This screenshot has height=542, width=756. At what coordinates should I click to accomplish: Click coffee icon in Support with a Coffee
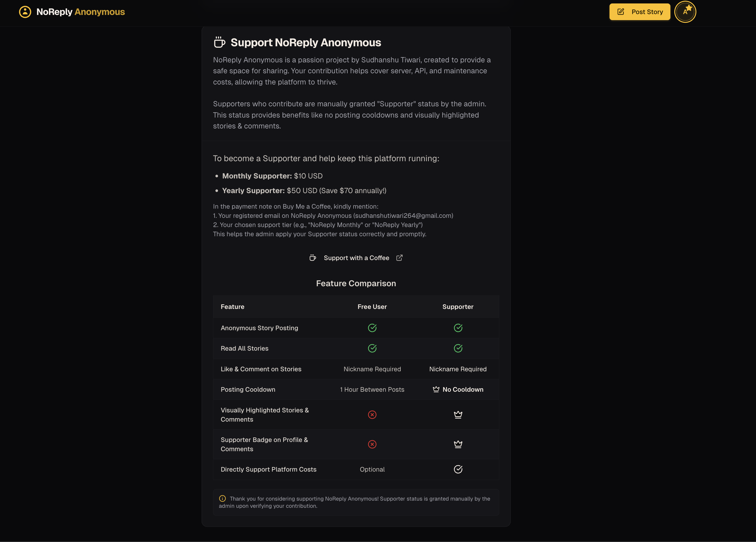point(313,258)
